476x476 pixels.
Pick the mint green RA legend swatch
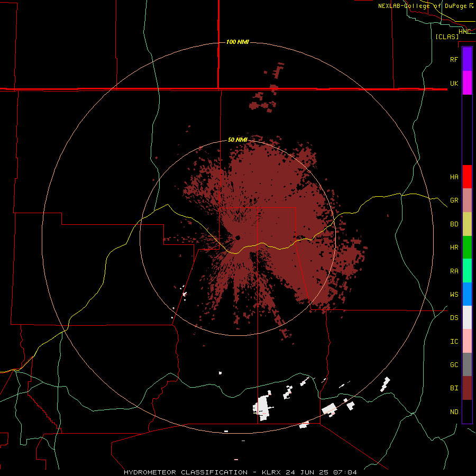[467, 271]
